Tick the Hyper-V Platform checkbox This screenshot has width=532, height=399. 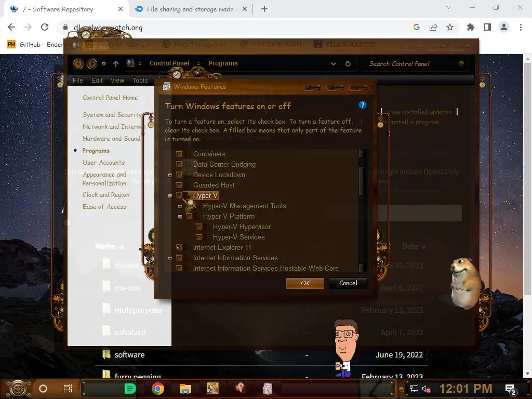[x=189, y=217]
